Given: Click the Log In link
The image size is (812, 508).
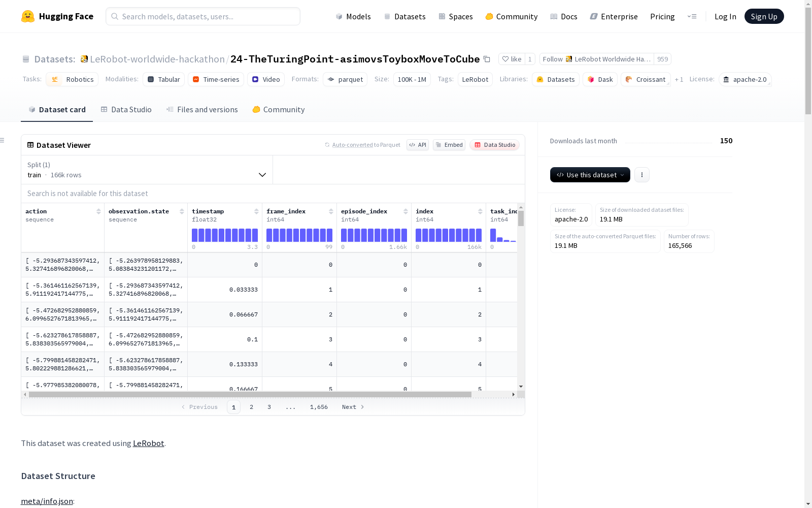Looking at the screenshot, I should pos(725,16).
